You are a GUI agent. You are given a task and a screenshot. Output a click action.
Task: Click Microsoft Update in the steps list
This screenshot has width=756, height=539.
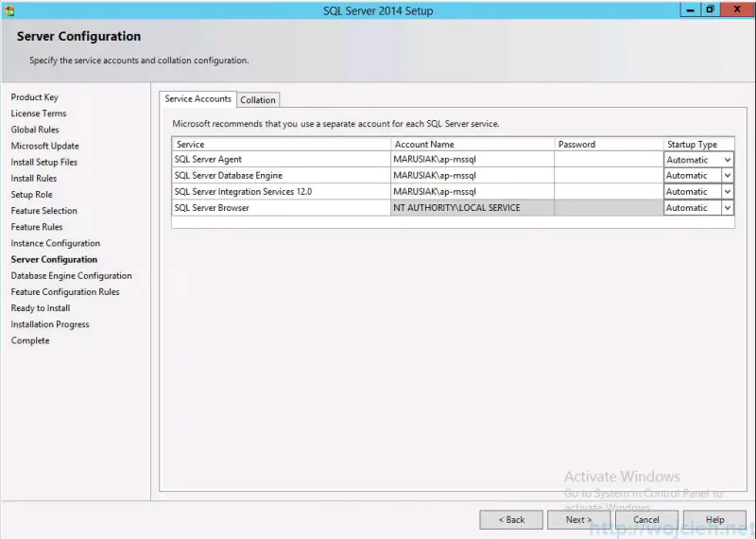44,146
